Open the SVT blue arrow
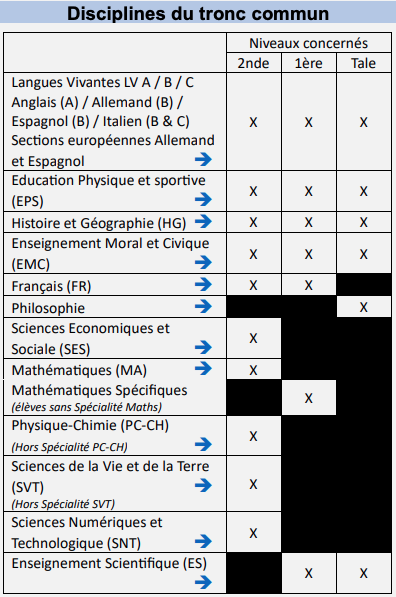 pos(203,485)
